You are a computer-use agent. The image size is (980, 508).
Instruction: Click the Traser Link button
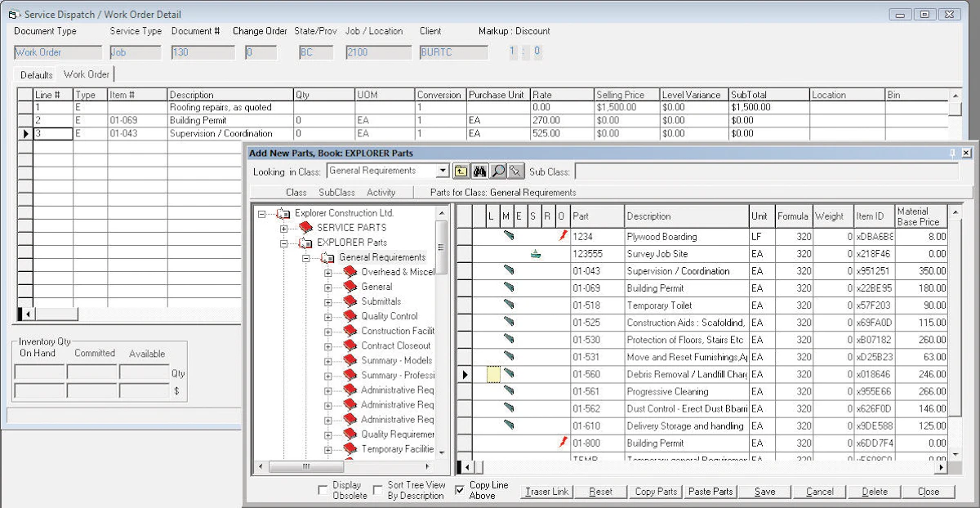click(547, 492)
